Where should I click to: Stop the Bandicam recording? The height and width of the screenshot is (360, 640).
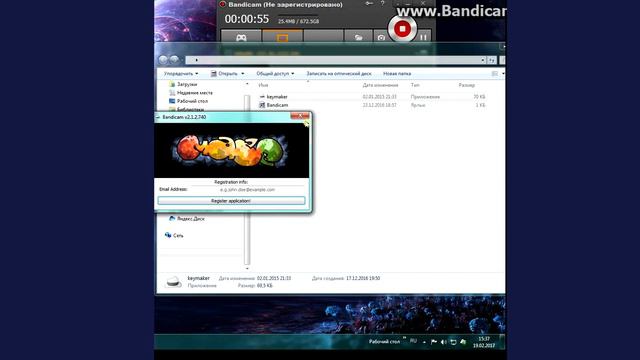[402, 29]
